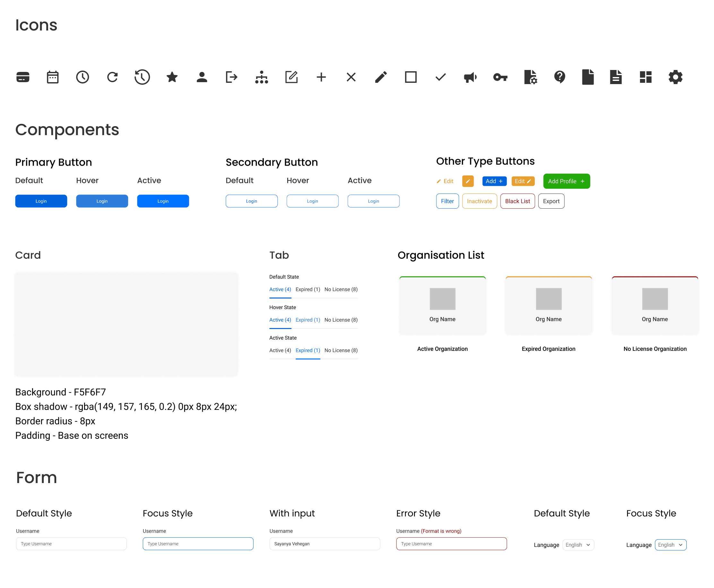Image resolution: width=714 pixels, height=588 pixels.
Task: Click the organization hierarchy icon
Action: tap(261, 77)
